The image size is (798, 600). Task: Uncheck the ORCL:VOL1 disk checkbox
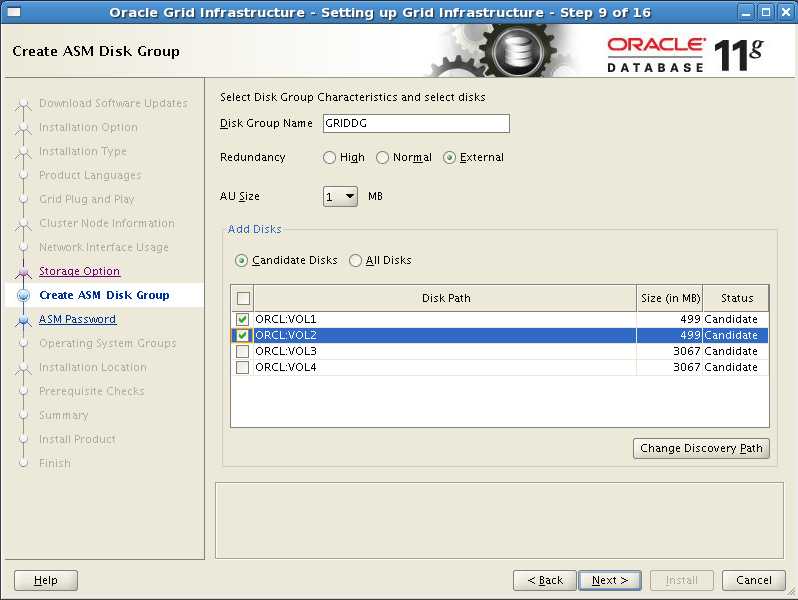point(242,319)
